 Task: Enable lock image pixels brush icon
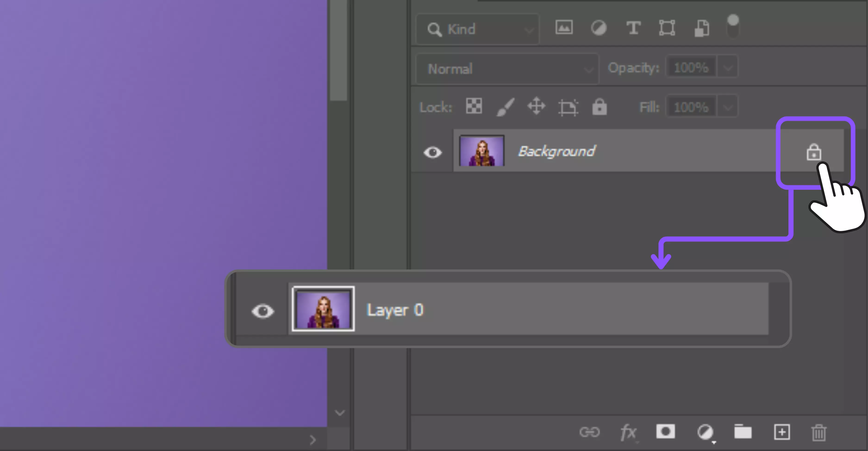point(506,107)
